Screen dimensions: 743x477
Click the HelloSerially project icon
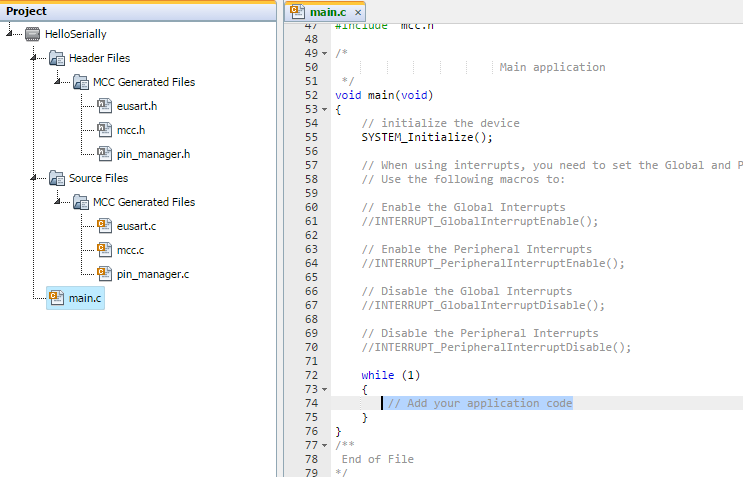point(33,34)
